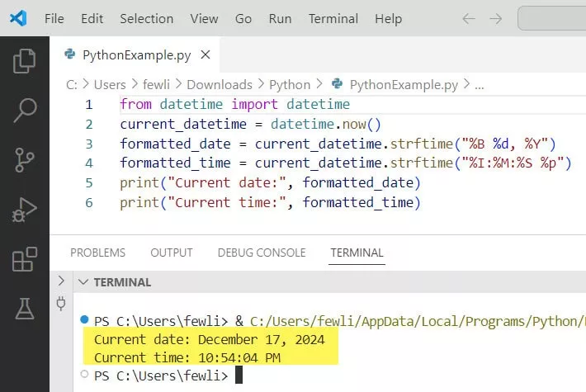This screenshot has height=392, width=586.
Task: Click the Python breadcrumb folder
Action: coord(290,84)
